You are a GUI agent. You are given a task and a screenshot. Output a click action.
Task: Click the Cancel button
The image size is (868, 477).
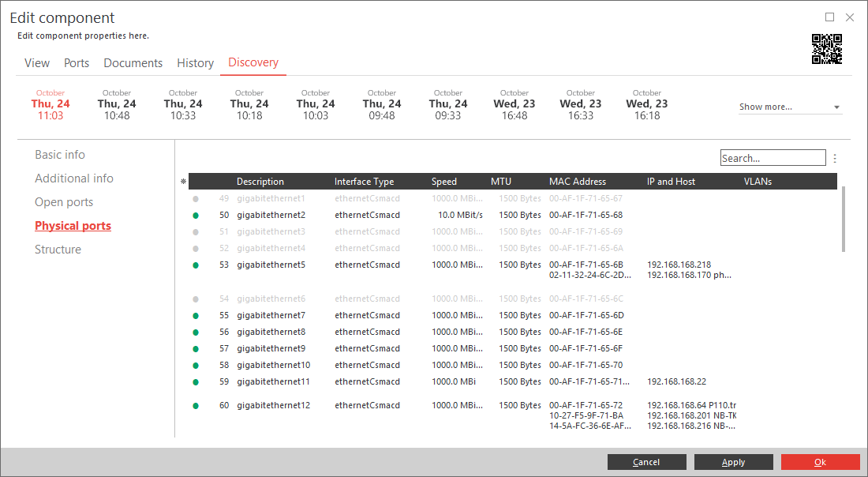click(x=646, y=462)
